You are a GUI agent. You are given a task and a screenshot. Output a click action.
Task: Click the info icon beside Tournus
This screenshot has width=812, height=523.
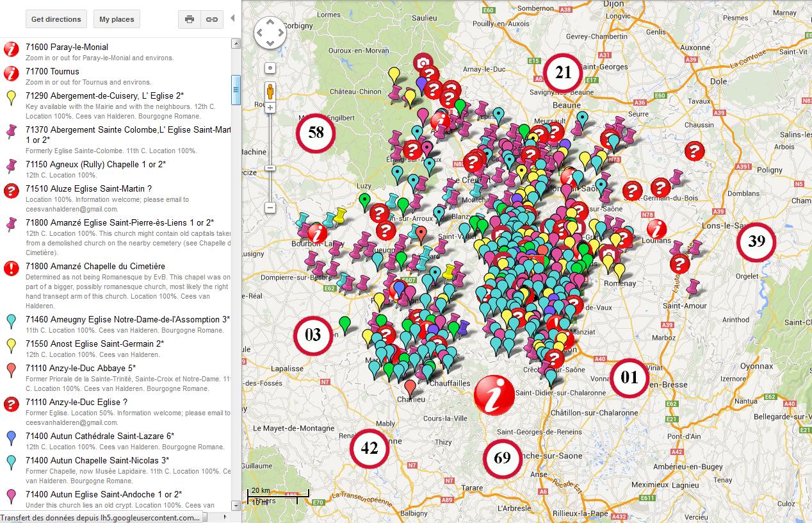(x=11, y=73)
